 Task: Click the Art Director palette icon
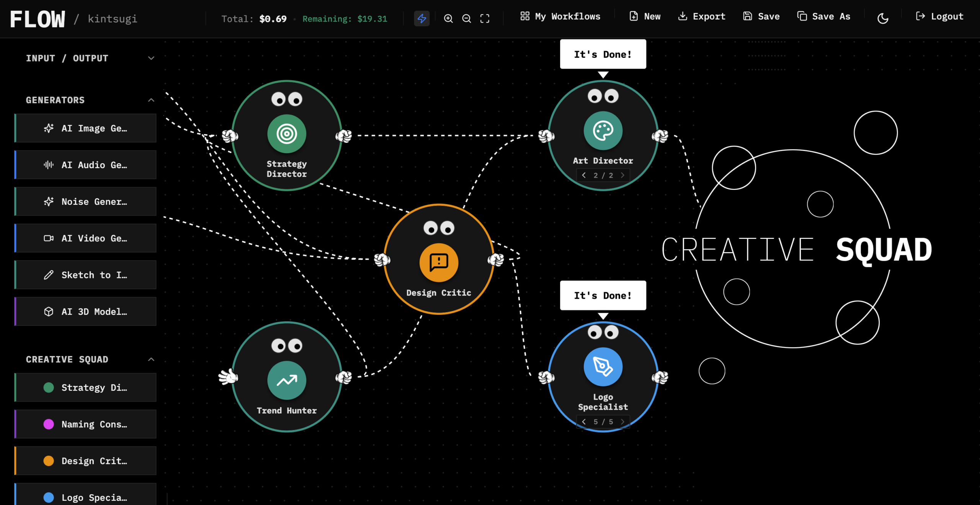point(603,131)
